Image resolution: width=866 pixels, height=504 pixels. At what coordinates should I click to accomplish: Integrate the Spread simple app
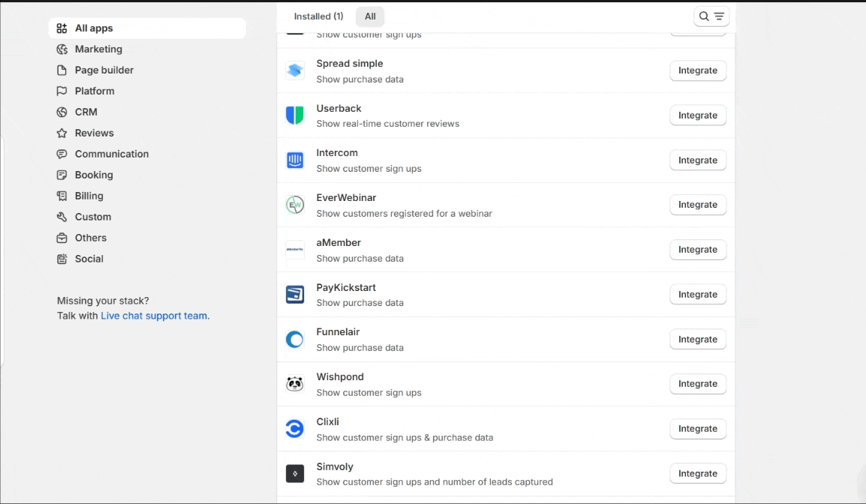(x=698, y=70)
